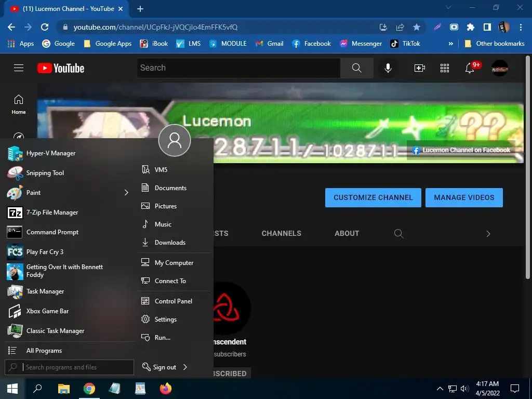Open Firefox from the taskbar
This screenshot has height=399, width=532.
(x=166, y=389)
